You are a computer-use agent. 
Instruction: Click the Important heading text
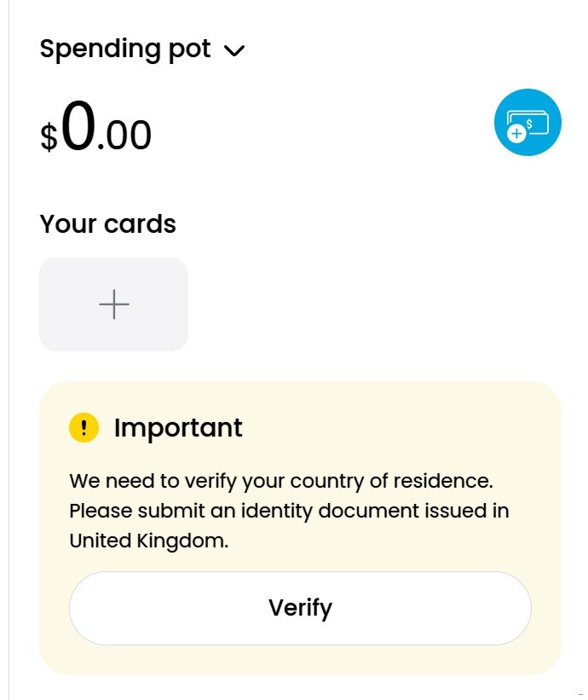pyautogui.click(x=178, y=427)
